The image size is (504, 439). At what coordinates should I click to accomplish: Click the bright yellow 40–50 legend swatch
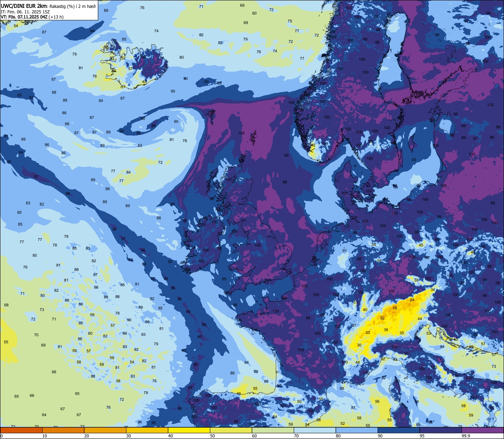pyautogui.click(x=189, y=430)
